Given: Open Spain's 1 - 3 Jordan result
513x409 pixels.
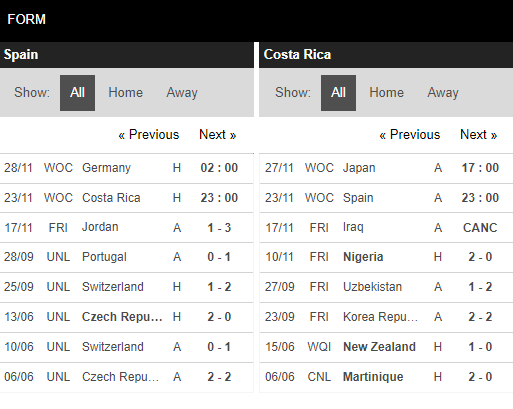Looking at the screenshot, I should pyautogui.click(x=127, y=228).
